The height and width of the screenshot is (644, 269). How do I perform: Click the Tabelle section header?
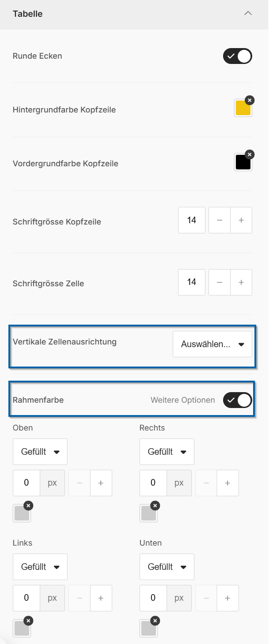coord(28,14)
